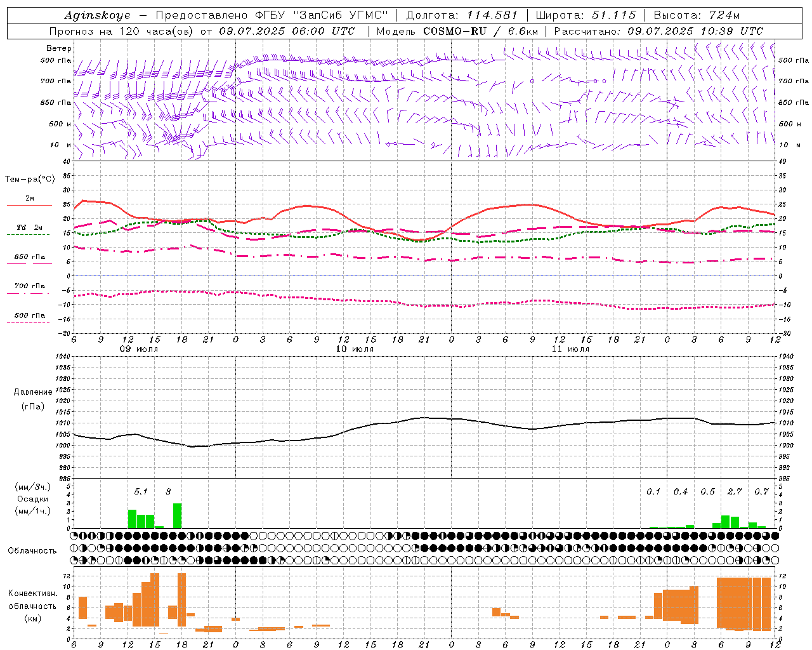Select the text 'Предоставлено ФГБУ "ЗапСиб УГМС"'
The image size is (812, 650).
point(272,15)
